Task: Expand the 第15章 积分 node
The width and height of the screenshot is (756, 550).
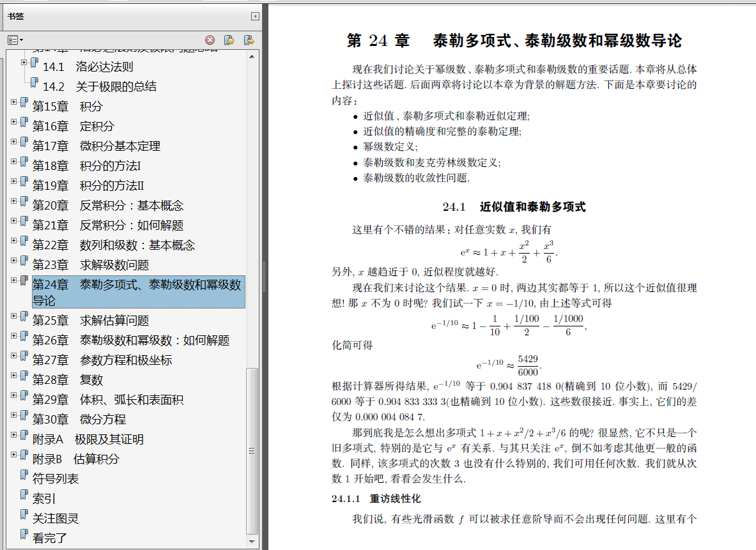Action: pyautogui.click(x=13, y=102)
